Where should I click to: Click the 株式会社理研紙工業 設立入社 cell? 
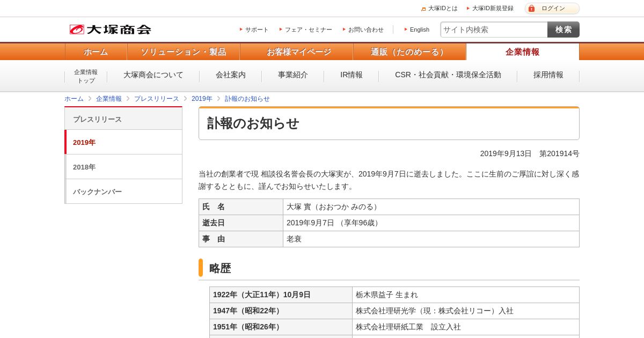coord(466,327)
